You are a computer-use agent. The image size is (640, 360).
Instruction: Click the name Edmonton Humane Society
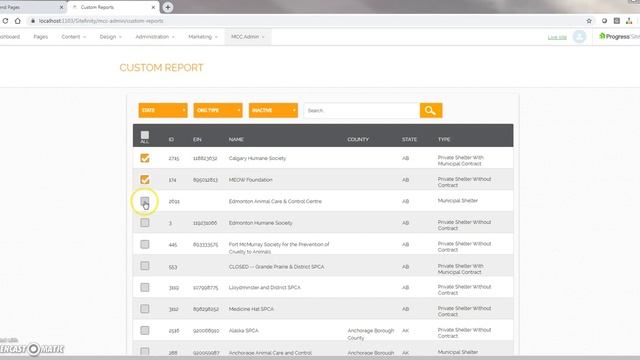pyautogui.click(x=260, y=223)
